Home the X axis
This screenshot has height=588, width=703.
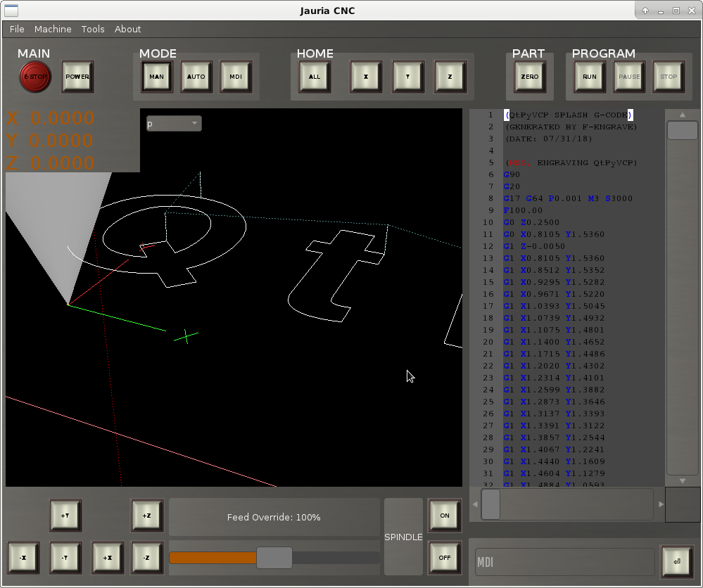(x=366, y=77)
